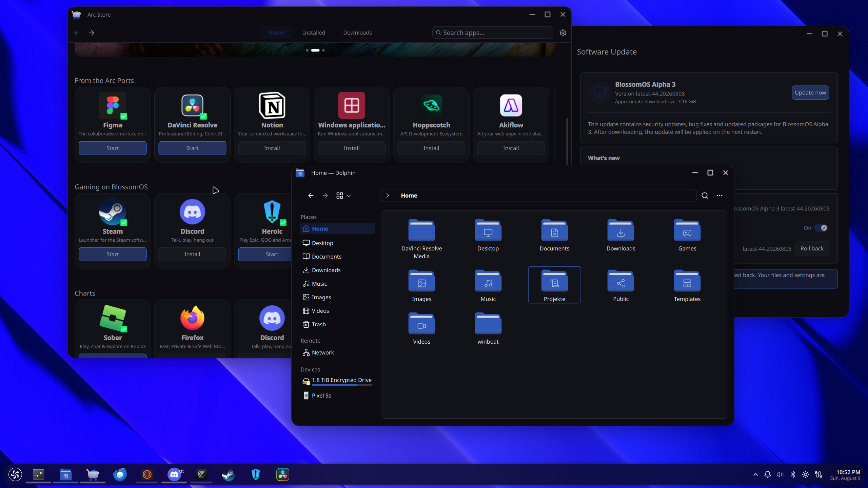Go back in Dolphin file manager
Viewport: 868px width, 488px height.
tap(311, 196)
